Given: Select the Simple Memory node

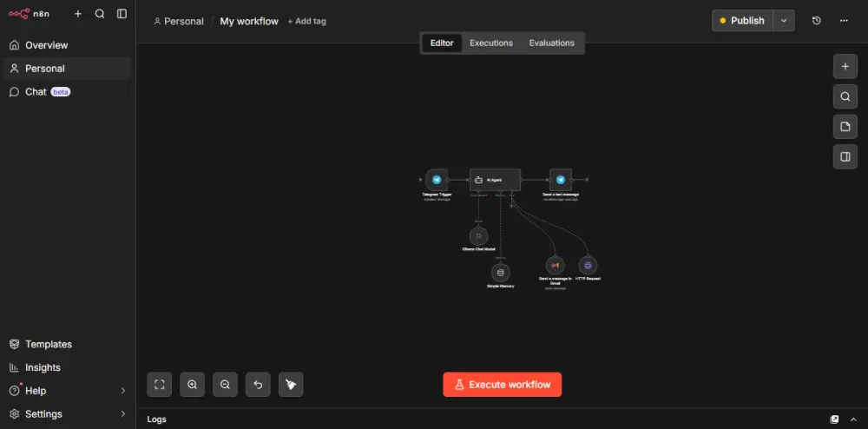Looking at the screenshot, I should click(x=501, y=273).
